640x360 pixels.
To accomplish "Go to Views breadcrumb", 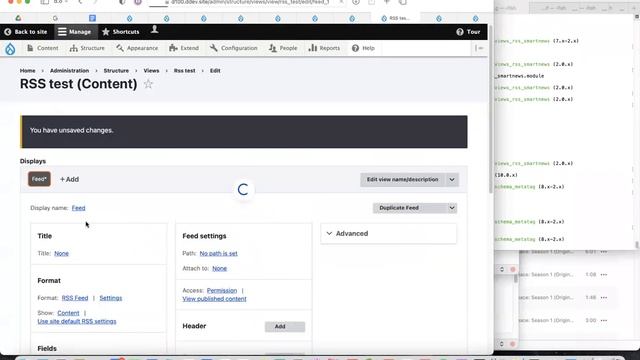I will click(x=151, y=71).
